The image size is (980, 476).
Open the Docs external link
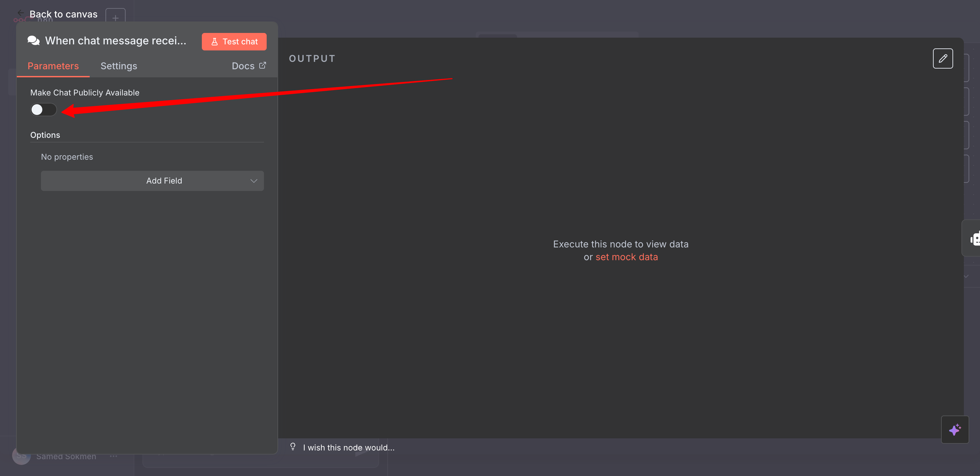[x=249, y=66]
